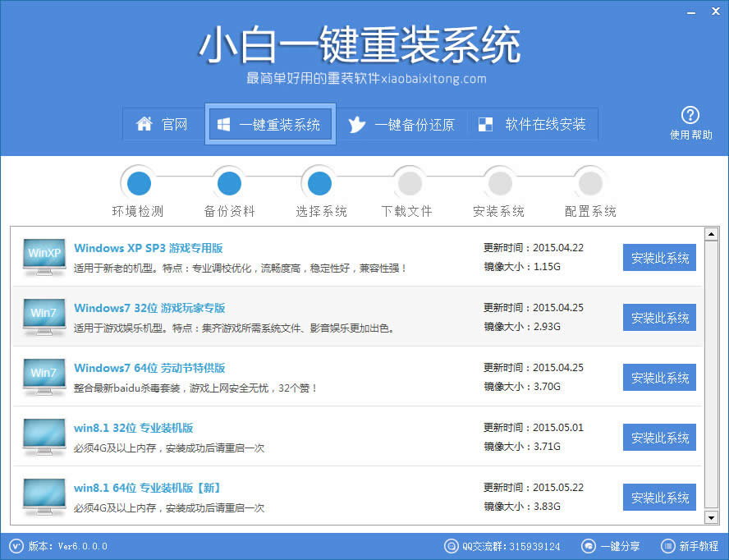Click the 下载文件 progress step circle
This screenshot has width=729, height=560.
[407, 182]
